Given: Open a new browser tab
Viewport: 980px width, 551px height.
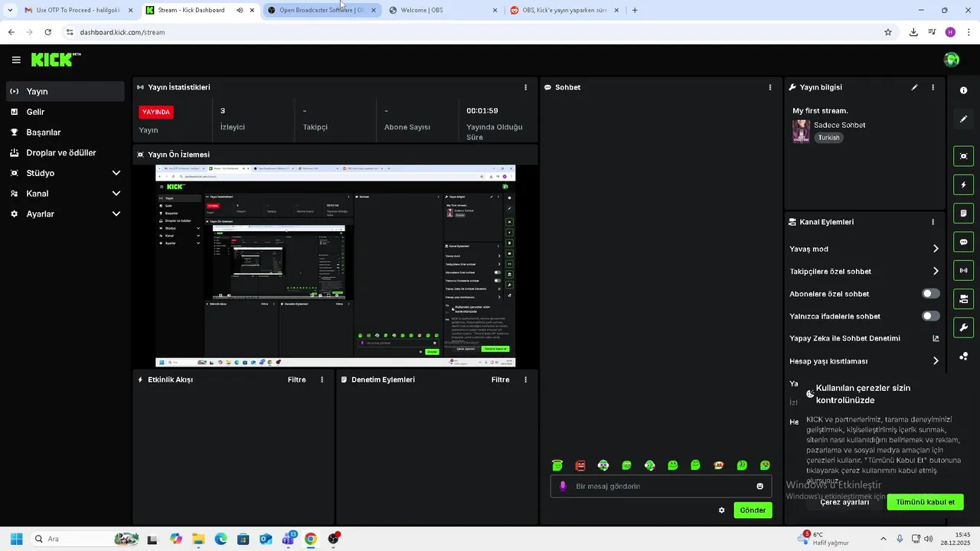Looking at the screenshot, I should pos(635,10).
